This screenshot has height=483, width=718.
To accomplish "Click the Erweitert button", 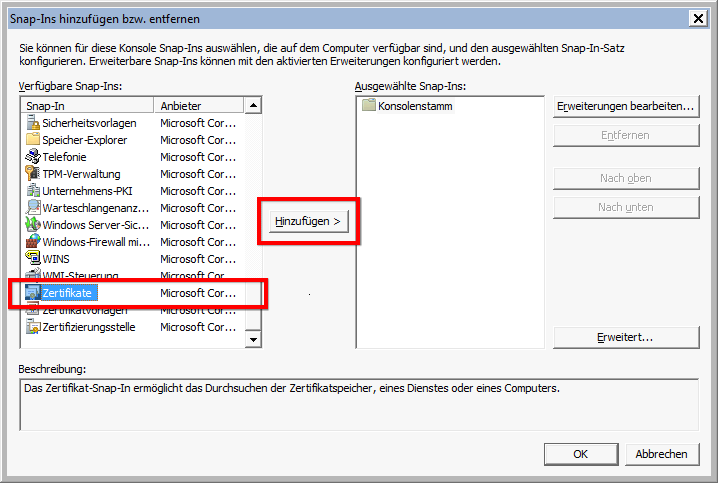I will [x=625, y=338].
